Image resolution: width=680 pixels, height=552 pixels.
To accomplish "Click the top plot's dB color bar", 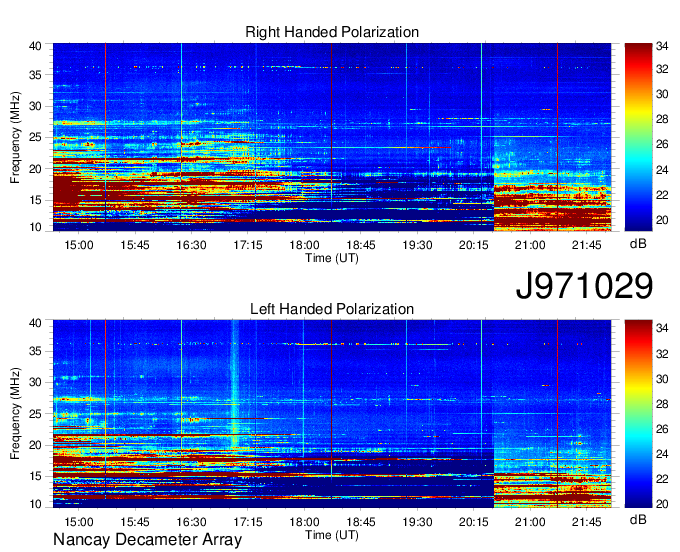I will (x=638, y=137).
